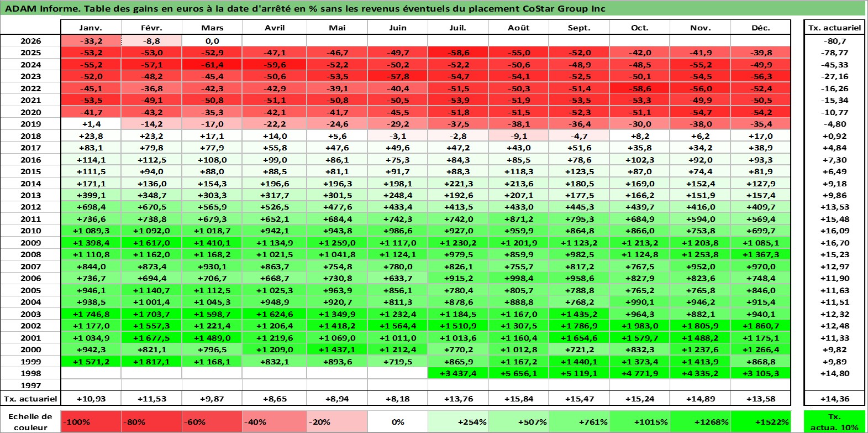Select the -9,1 cell in August 2018
The image size is (868, 433).
518,136
